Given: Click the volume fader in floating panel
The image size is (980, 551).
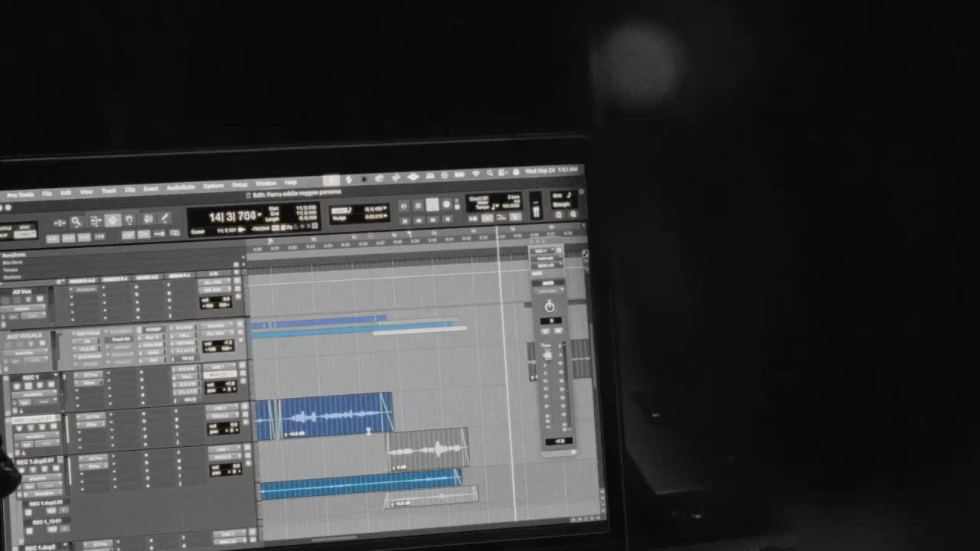Looking at the screenshot, I should 547,355.
